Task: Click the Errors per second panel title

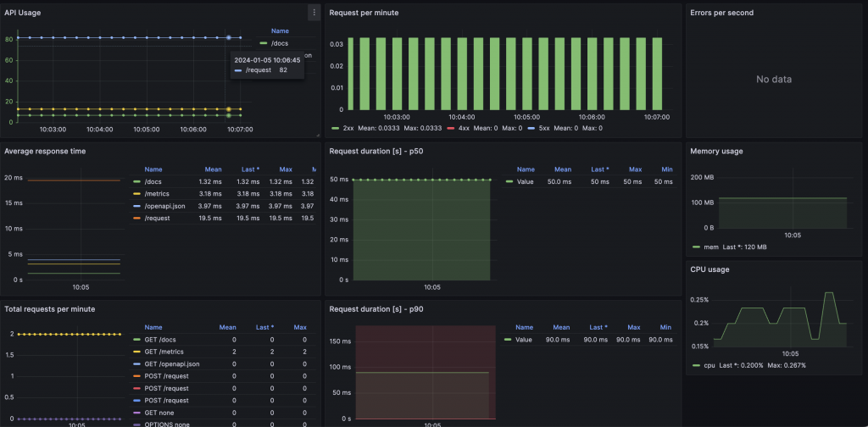Action: tap(722, 13)
